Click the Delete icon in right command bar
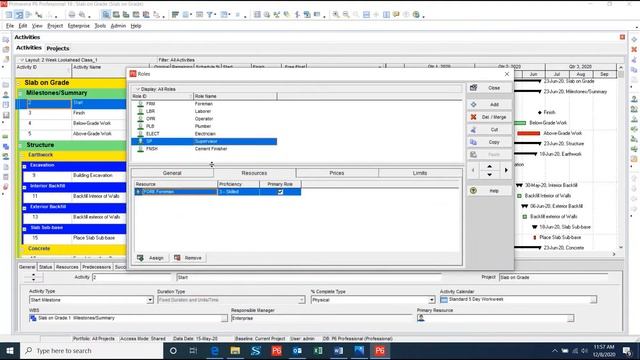The image size is (640, 360). coord(634,50)
